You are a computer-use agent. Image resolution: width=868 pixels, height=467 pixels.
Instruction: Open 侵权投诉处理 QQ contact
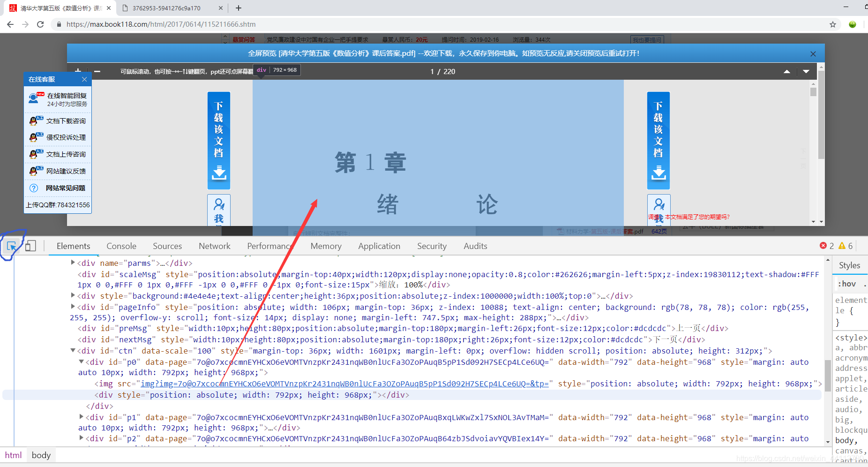point(58,137)
